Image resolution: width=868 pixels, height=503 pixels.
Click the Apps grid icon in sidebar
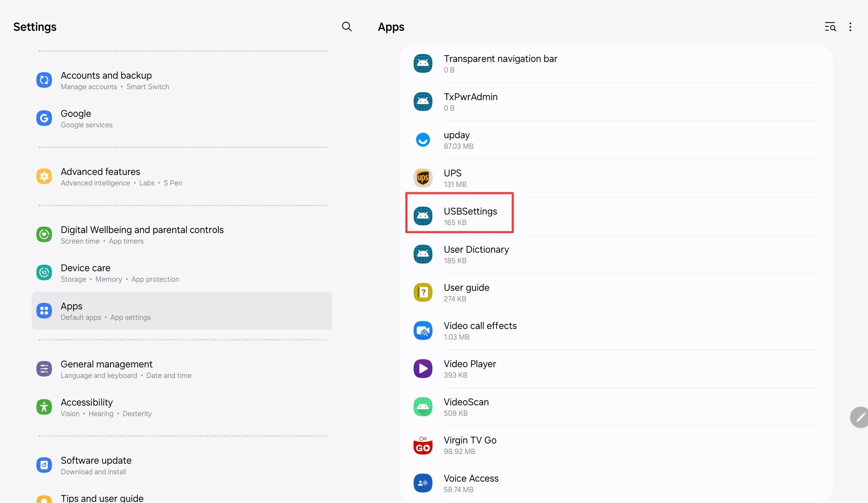coord(44,310)
